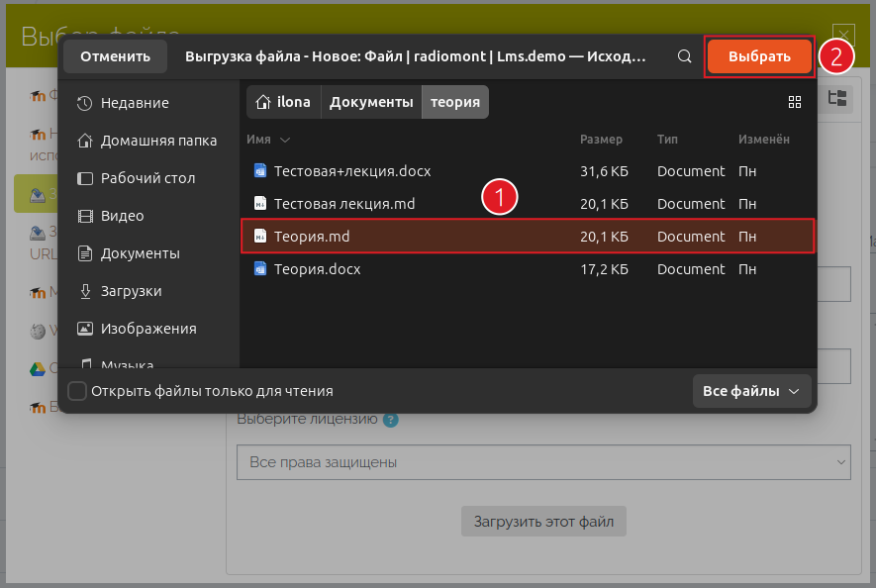Enable 'Открыть файлы только для чтения' checkbox

pos(77,391)
